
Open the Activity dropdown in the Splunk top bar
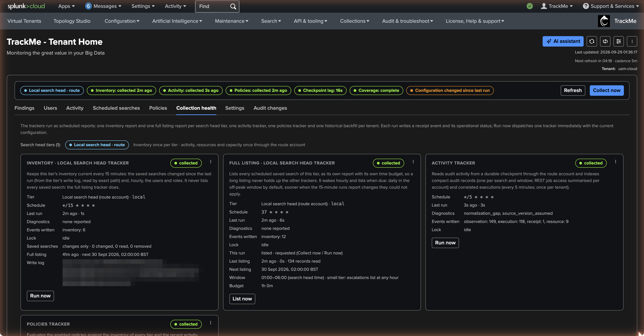(175, 6)
